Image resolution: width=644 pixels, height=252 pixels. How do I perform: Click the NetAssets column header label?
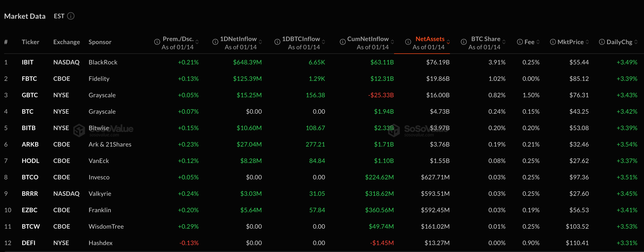coord(430,39)
